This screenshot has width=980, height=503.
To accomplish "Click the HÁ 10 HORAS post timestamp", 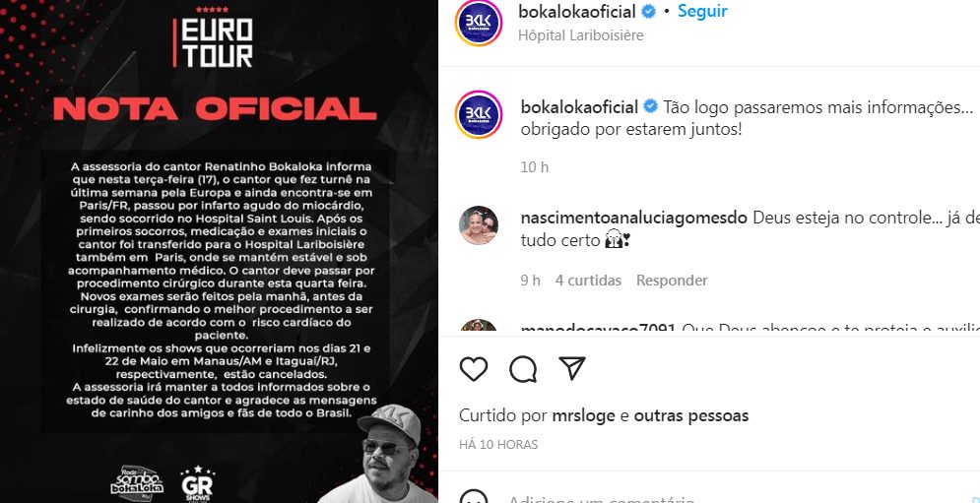I will tap(498, 445).
